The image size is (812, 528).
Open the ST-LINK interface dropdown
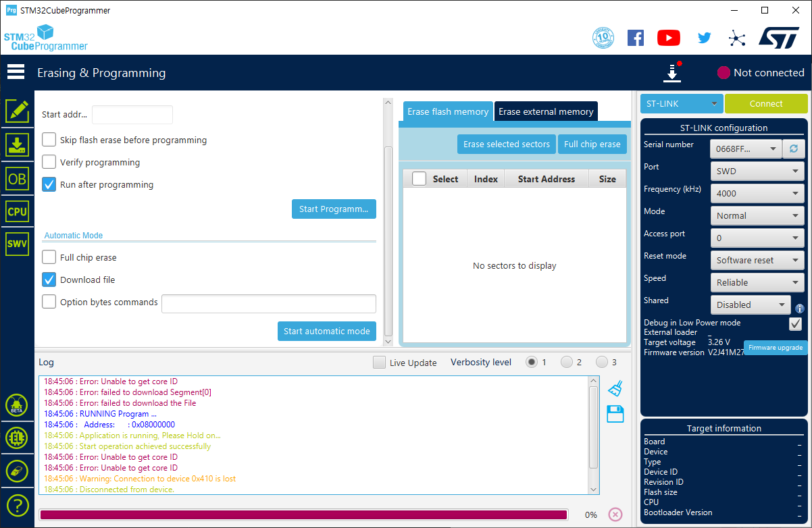pos(682,104)
